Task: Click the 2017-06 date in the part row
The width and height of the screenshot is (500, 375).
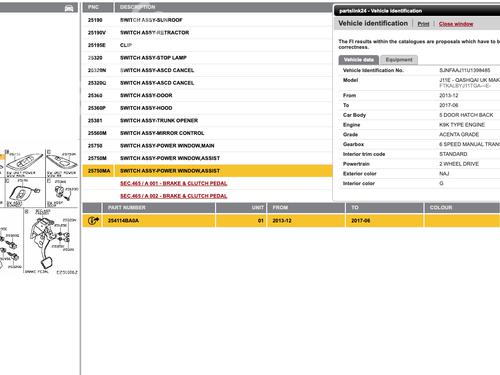Action: tap(361, 221)
